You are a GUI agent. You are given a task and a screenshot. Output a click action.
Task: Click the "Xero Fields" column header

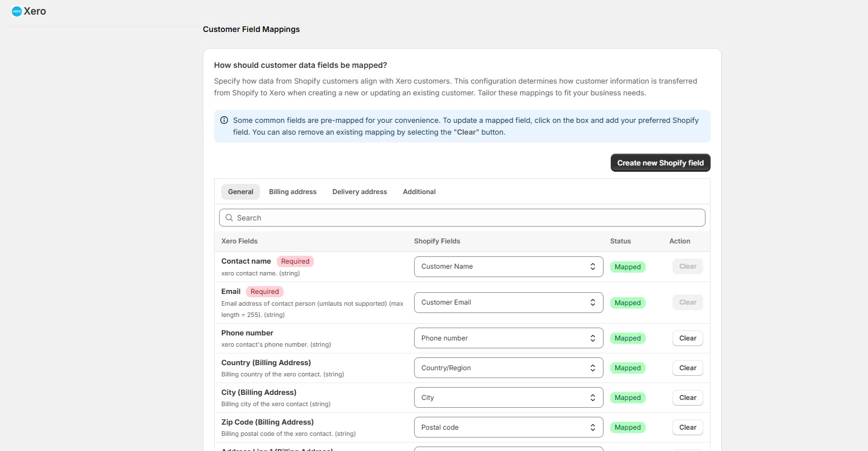coord(239,241)
